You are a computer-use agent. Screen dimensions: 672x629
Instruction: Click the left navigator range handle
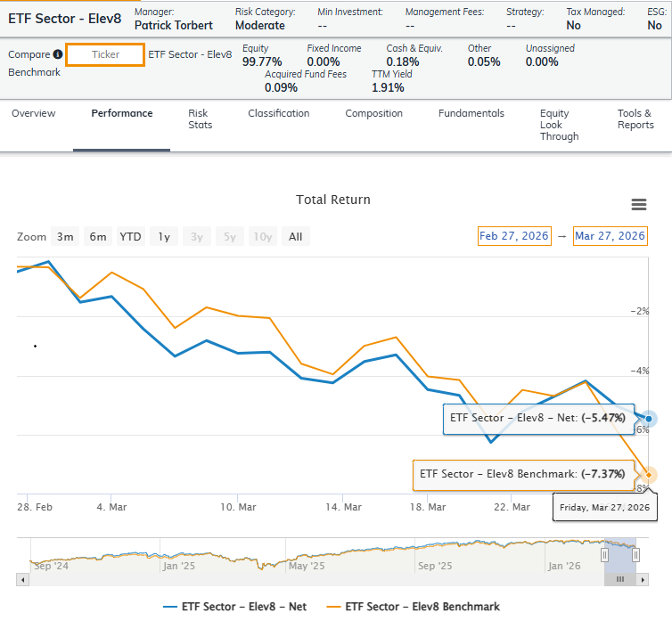[604, 555]
